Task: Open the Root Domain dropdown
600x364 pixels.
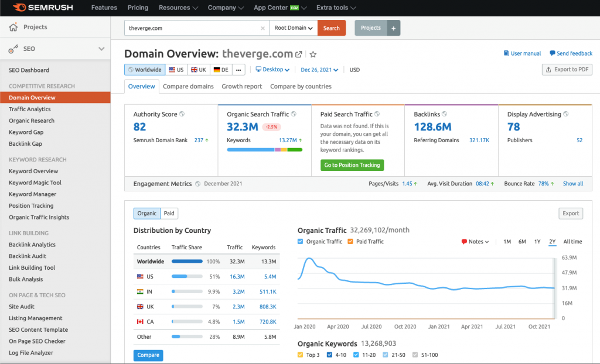Action: pyautogui.click(x=294, y=28)
